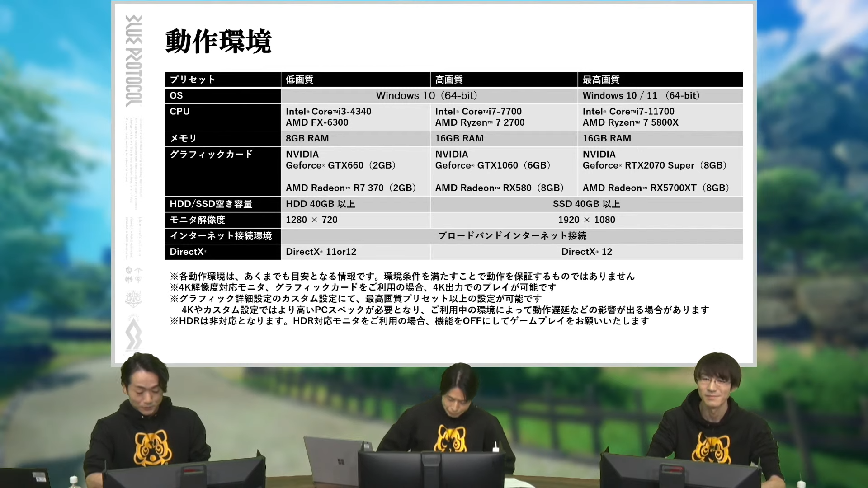Select the Geforce GTX1060 (6GB) text
This screenshot has height=488, width=868.
(x=493, y=165)
